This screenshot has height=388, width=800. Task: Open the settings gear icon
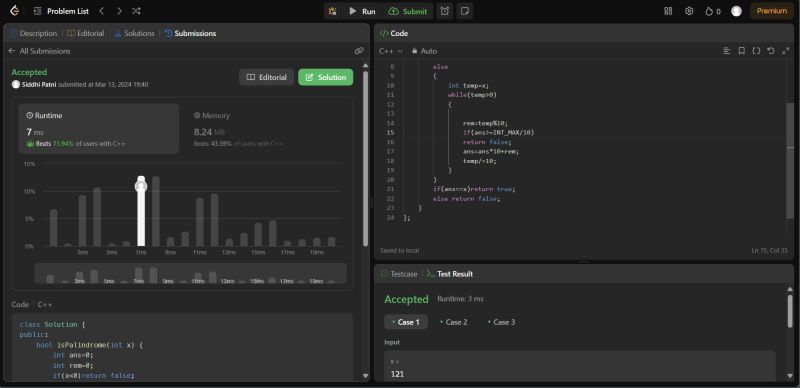point(689,11)
